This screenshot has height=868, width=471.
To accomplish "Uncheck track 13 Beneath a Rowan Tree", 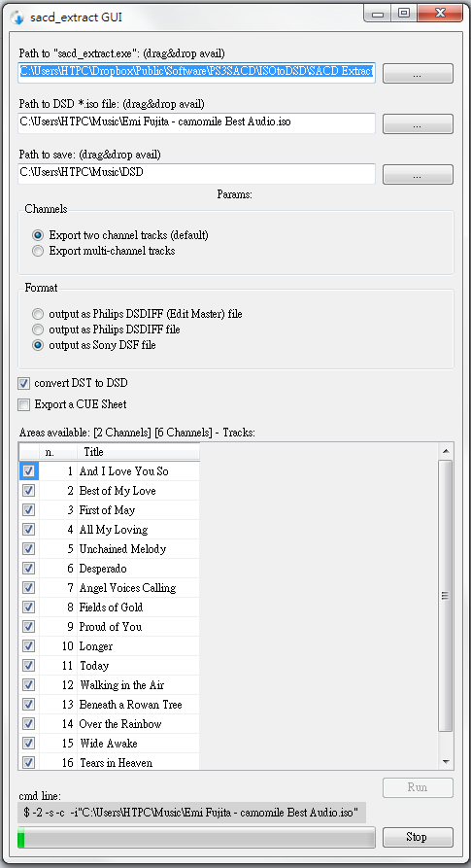I will click(x=29, y=704).
